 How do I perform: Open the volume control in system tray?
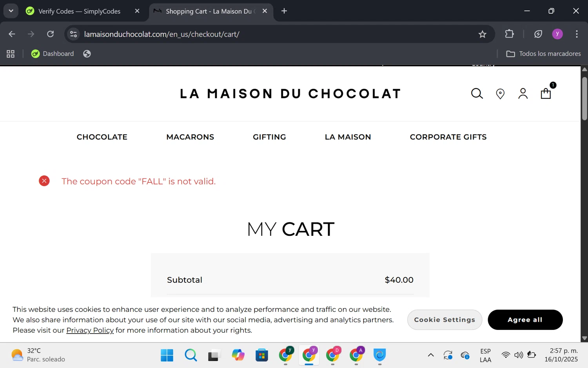click(x=519, y=355)
